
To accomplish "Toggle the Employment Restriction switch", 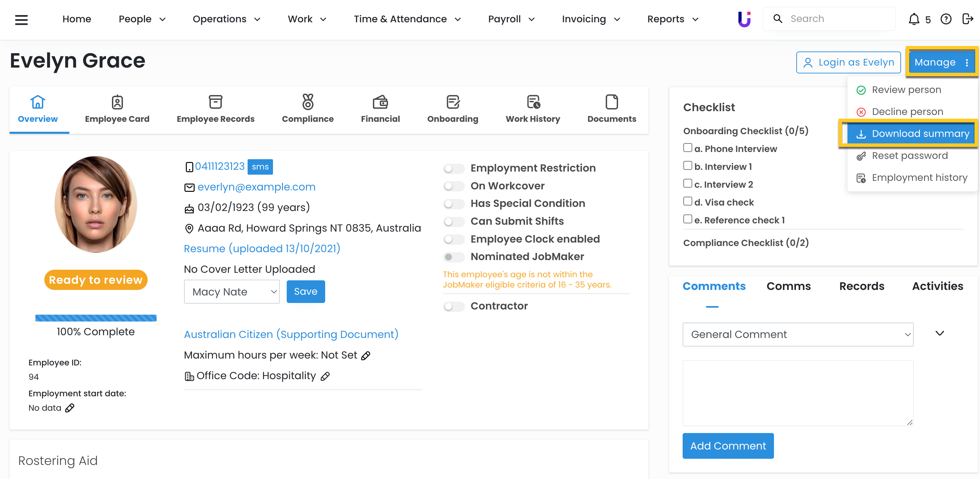I will coord(454,168).
